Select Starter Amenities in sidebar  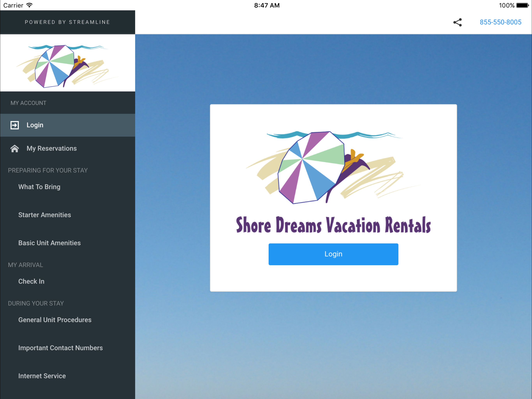44,215
